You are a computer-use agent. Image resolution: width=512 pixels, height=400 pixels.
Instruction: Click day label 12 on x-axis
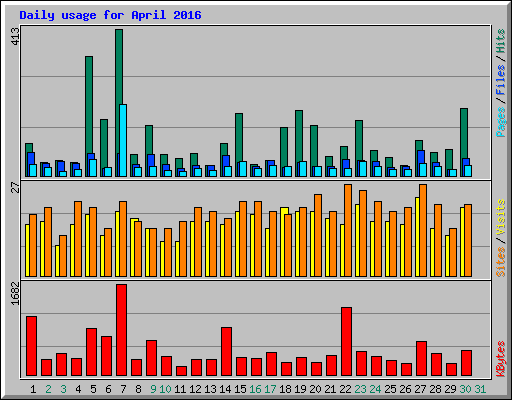(x=195, y=389)
